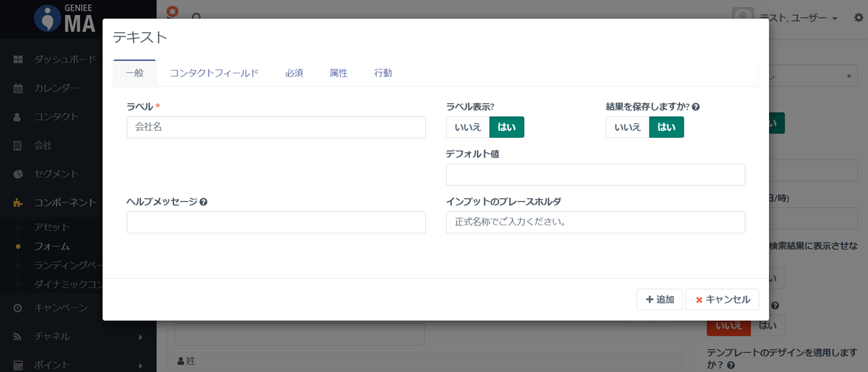The height and width of the screenshot is (372, 868).
Task: Click the Calendar icon in sidebar
Action: tap(18, 88)
